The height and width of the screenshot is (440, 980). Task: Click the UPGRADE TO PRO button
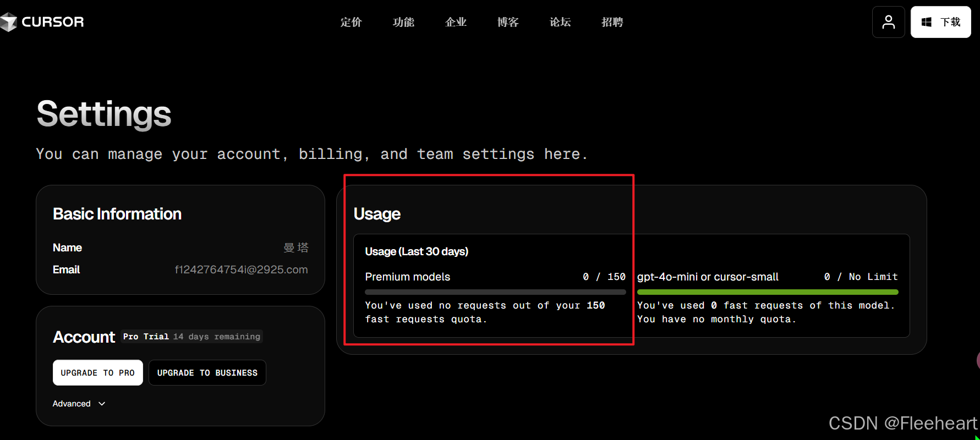(98, 372)
